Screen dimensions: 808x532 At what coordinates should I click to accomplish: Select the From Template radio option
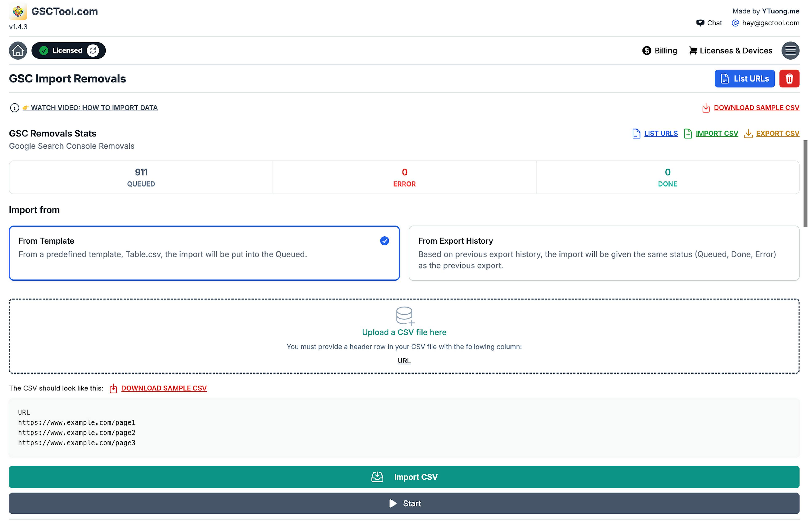click(x=384, y=241)
